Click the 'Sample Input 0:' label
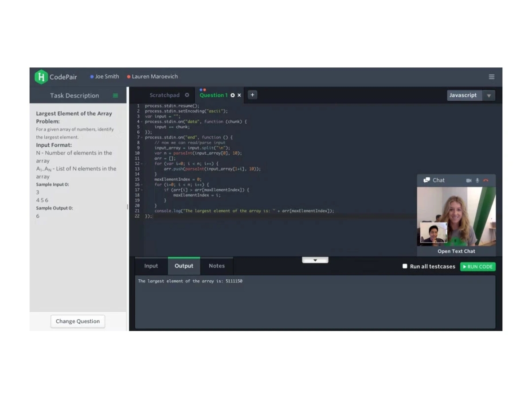This screenshot has width=532, height=399. tap(52, 184)
